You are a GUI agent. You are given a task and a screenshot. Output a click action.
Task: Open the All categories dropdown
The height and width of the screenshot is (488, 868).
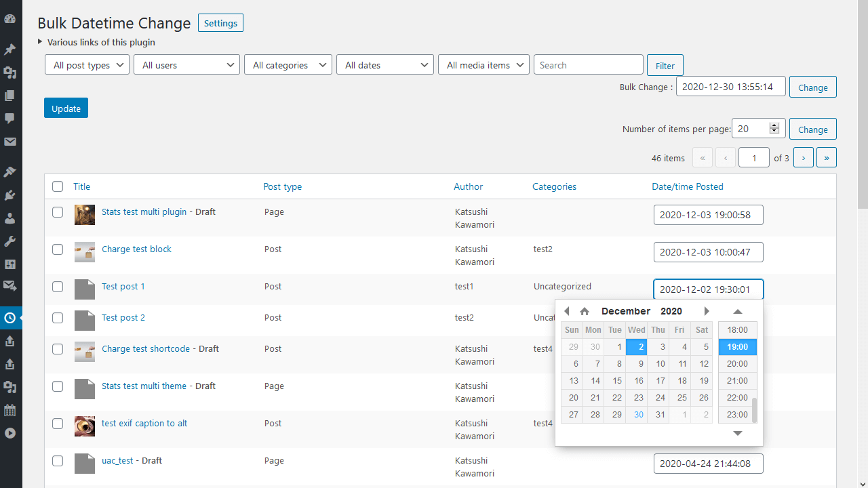point(288,65)
